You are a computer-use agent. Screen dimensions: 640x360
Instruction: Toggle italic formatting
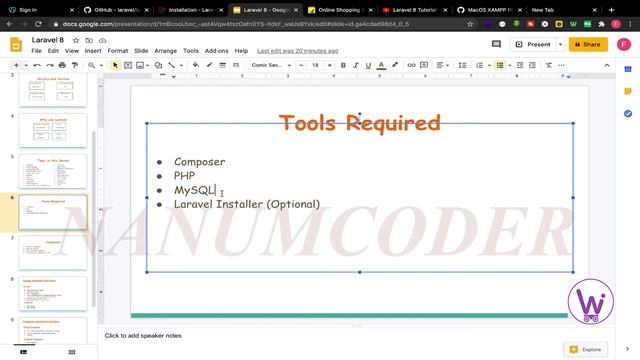(x=356, y=65)
